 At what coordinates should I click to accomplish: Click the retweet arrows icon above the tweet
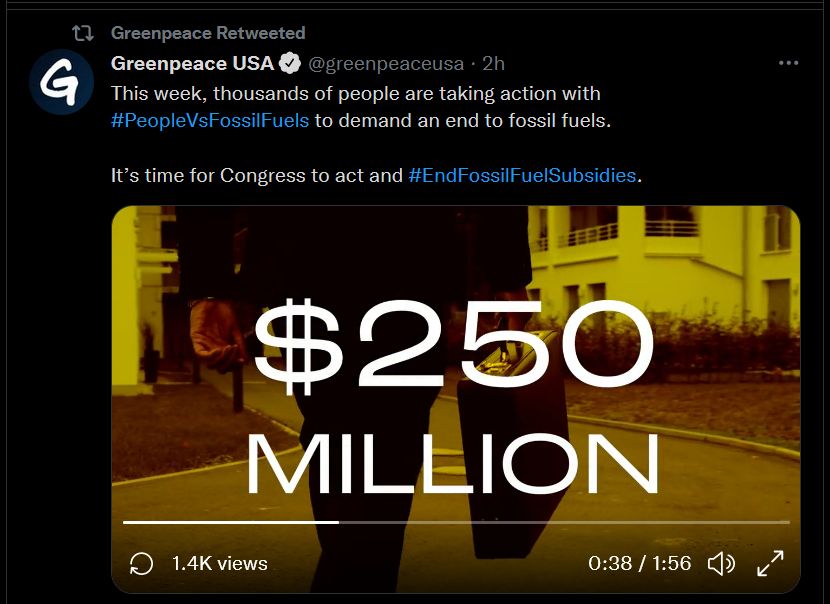point(83,33)
